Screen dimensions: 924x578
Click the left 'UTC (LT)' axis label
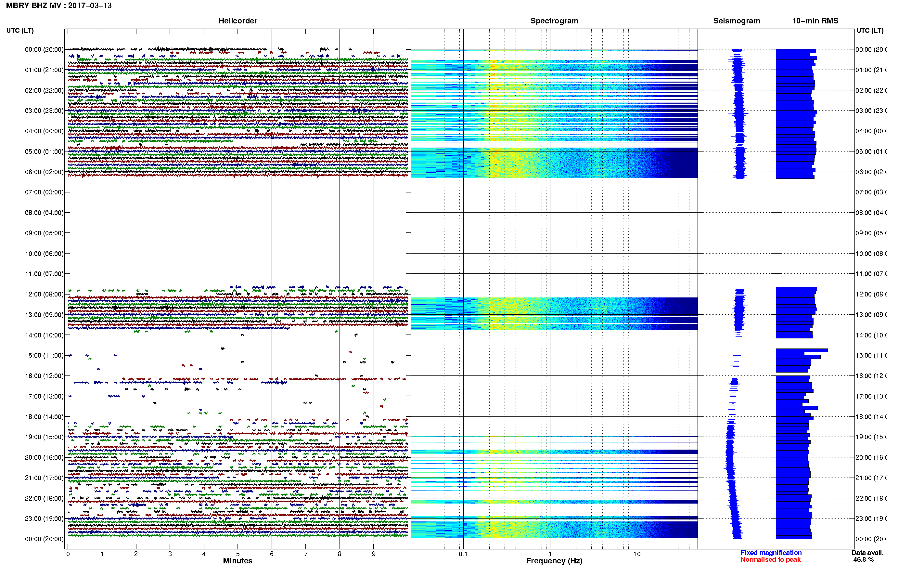[x=20, y=31]
